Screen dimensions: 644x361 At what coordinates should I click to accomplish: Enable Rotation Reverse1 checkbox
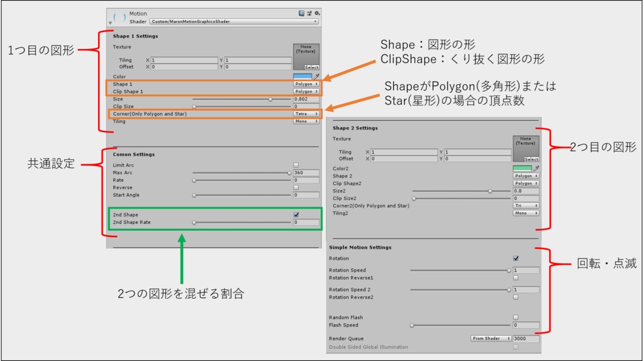[516, 277]
